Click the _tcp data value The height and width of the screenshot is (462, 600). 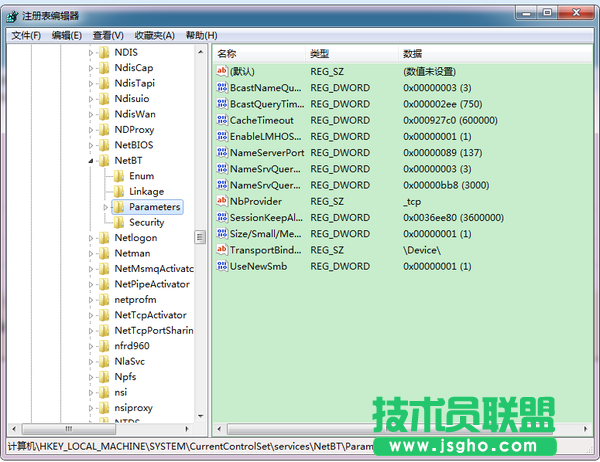pyautogui.click(x=412, y=202)
